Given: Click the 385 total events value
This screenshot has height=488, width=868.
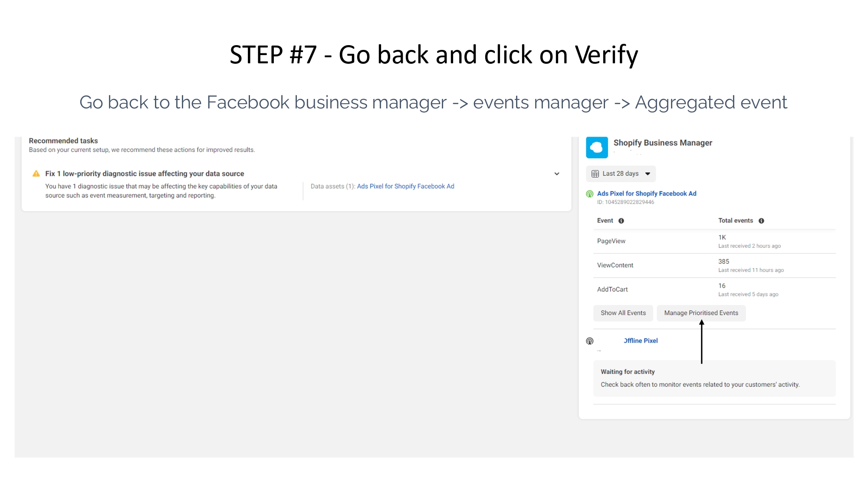Looking at the screenshot, I should pyautogui.click(x=724, y=262).
